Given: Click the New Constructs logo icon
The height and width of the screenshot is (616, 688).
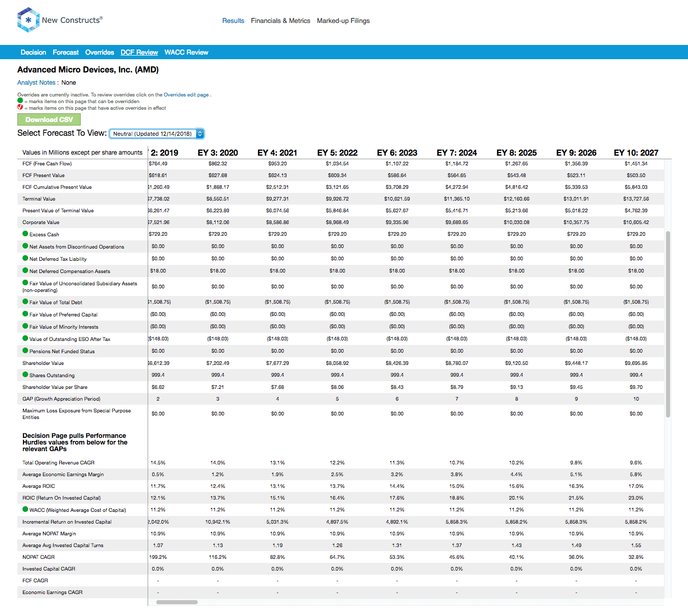Looking at the screenshot, I should pyautogui.click(x=28, y=20).
